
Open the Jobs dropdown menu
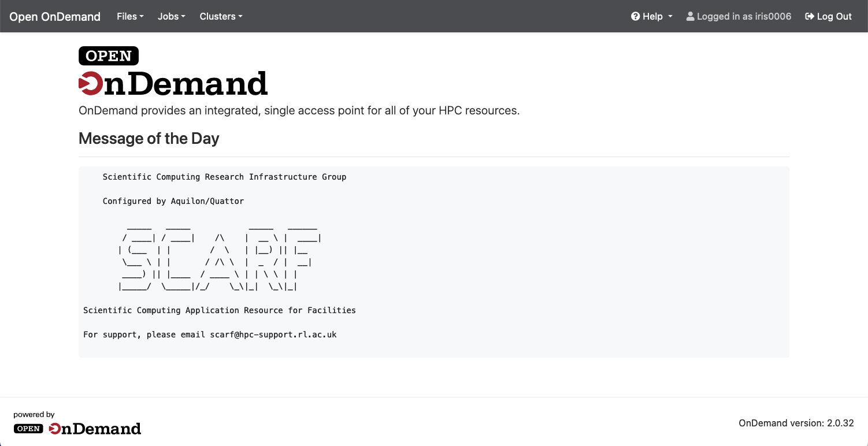tap(171, 16)
